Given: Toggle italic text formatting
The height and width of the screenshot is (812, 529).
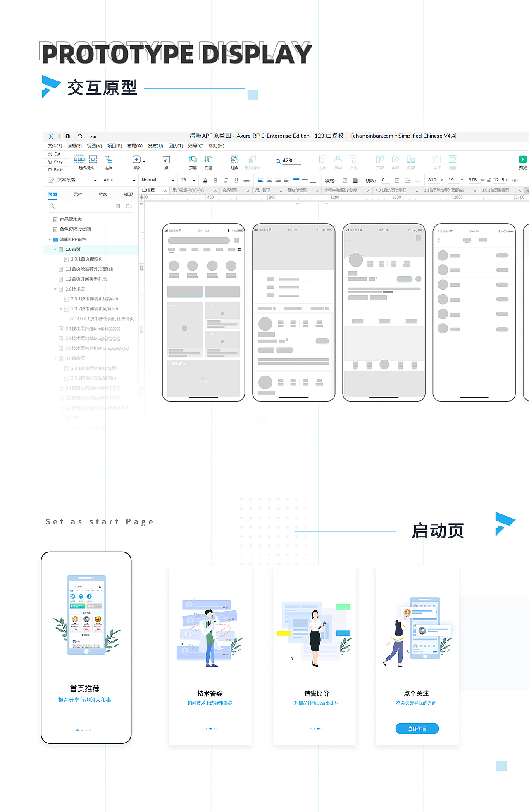Looking at the screenshot, I should (x=226, y=180).
